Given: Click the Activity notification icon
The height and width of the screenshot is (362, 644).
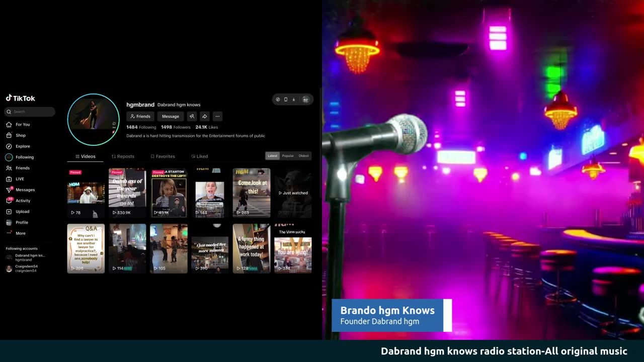Looking at the screenshot, I should pos(9,201).
